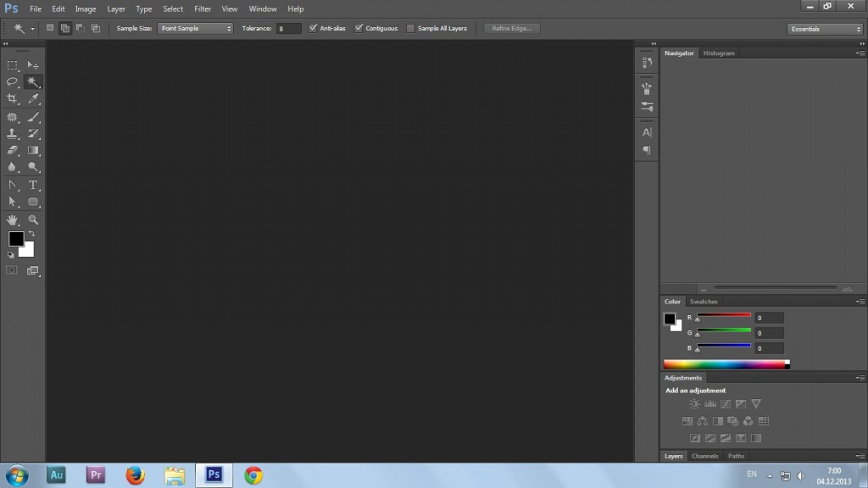Select the Eraser tool
The width and height of the screenshot is (868, 488).
pos(12,150)
